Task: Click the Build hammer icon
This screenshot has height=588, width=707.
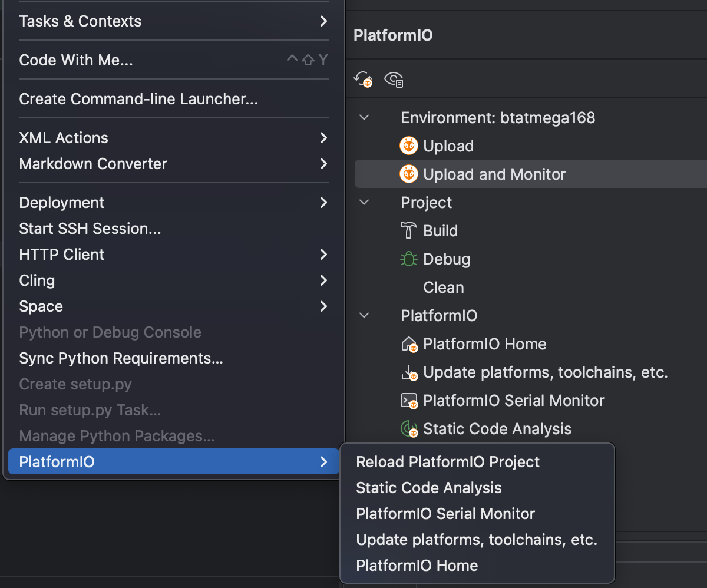Action: (408, 231)
